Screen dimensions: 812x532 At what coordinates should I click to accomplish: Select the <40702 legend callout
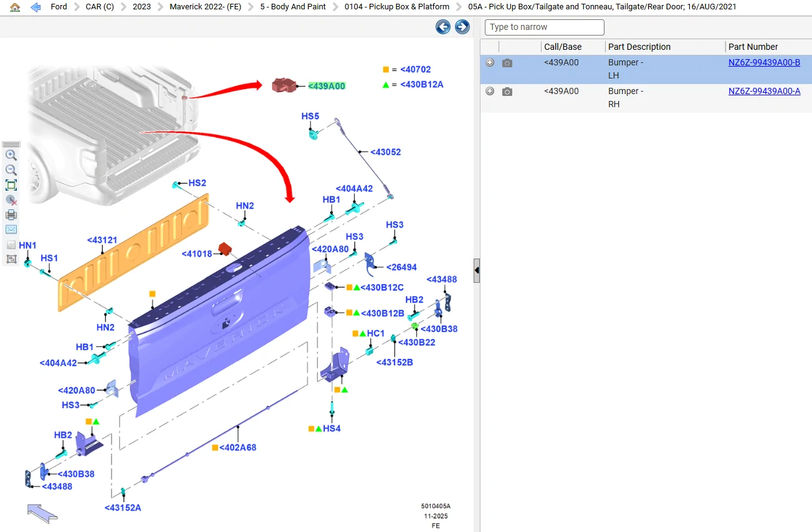416,70
